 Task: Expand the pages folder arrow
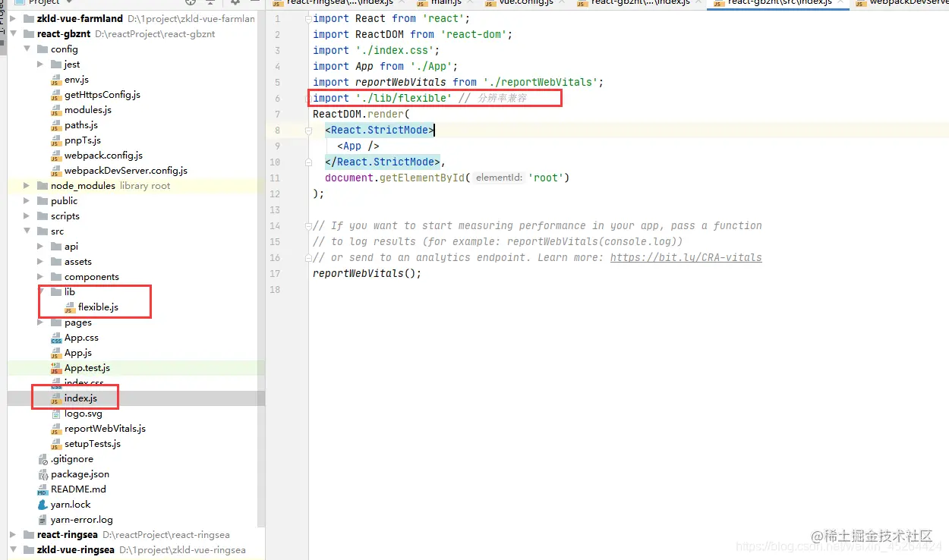pos(41,322)
